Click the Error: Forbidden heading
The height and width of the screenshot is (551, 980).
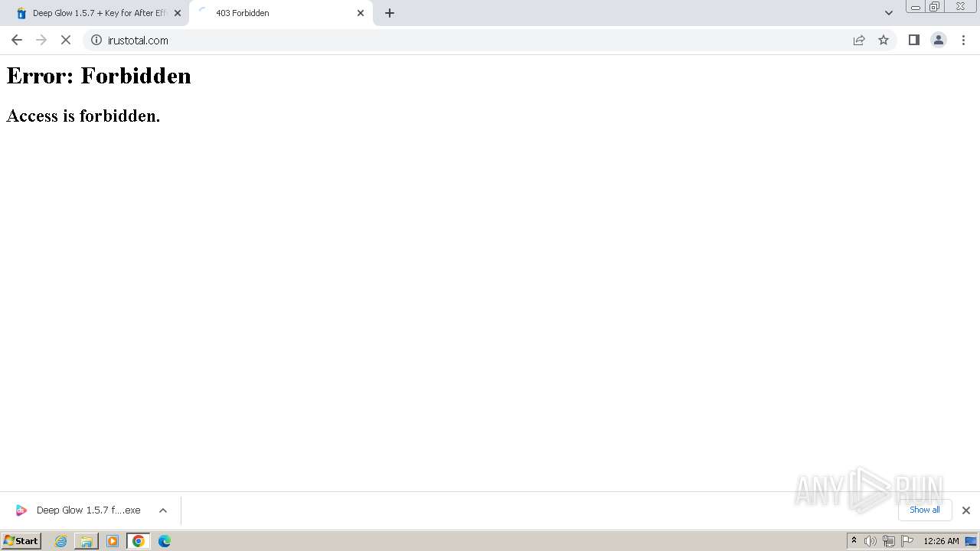click(x=99, y=76)
